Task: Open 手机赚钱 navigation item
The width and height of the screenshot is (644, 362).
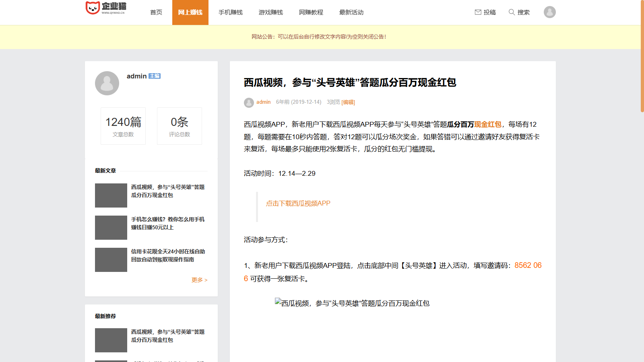Action: click(x=230, y=12)
